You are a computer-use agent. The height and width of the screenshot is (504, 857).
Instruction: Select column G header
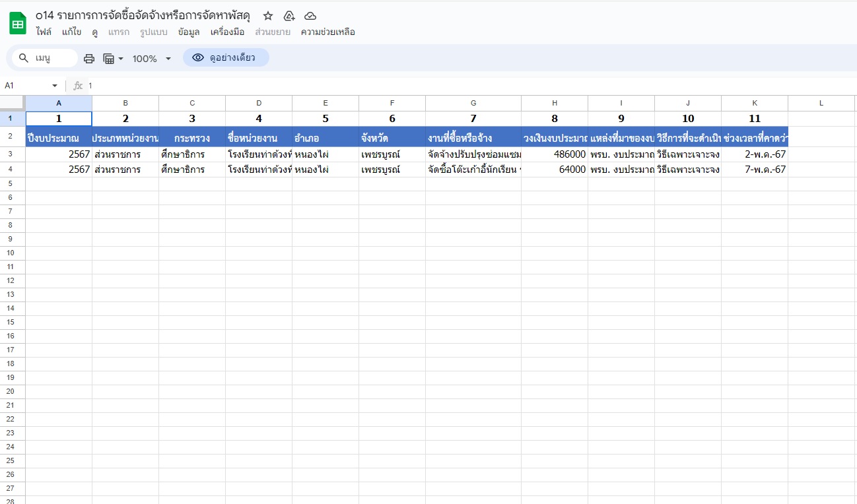pos(473,103)
